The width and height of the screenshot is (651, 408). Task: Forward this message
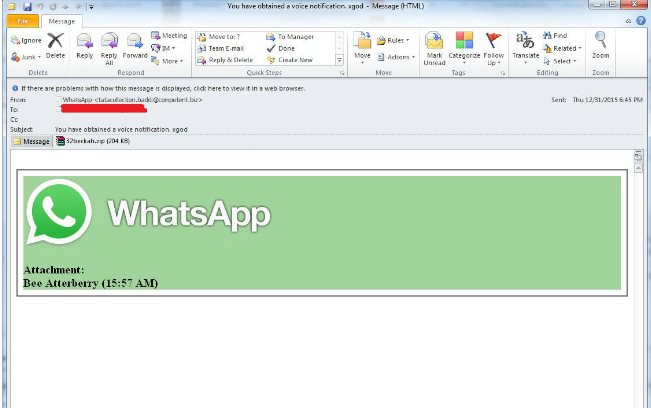[x=135, y=46]
